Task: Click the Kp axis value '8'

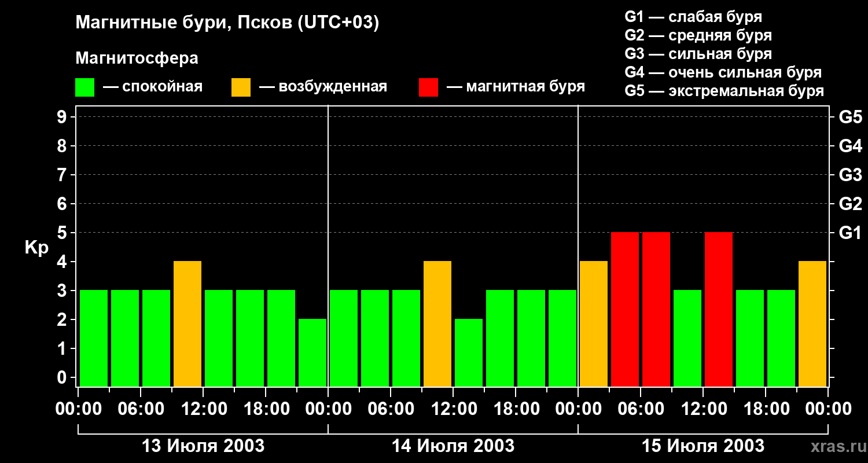Action: 63,146
